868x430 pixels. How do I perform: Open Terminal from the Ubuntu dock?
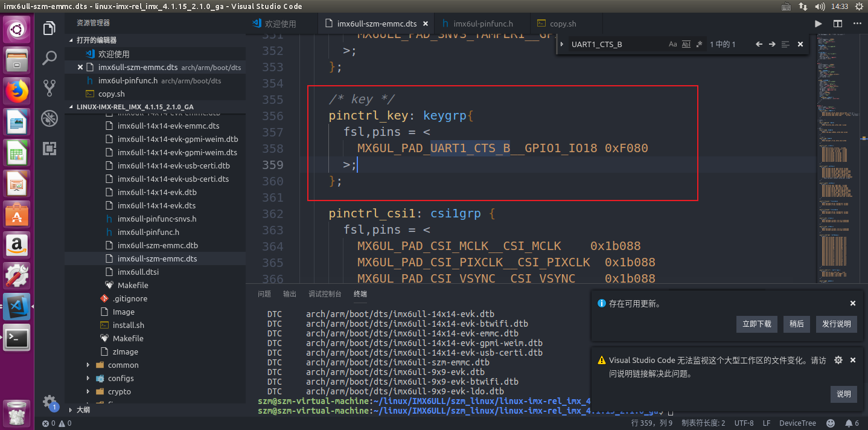(x=17, y=338)
